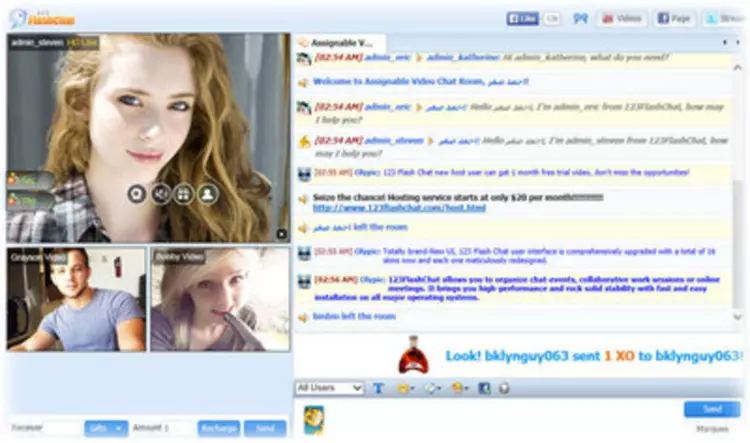Click the Facebook Like button
Screen dimensions: 750x443
point(523,18)
